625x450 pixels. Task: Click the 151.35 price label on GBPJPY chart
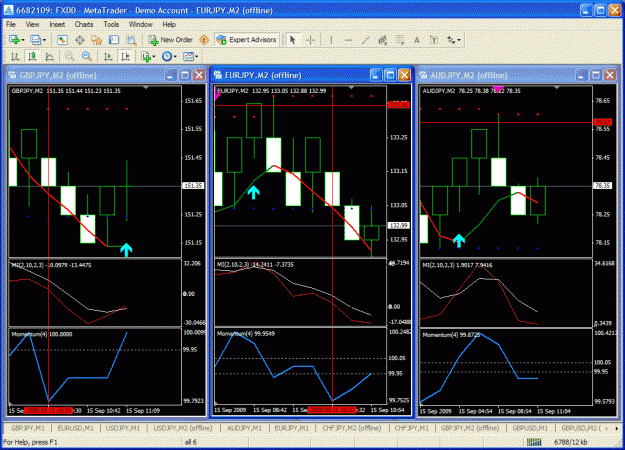194,186
